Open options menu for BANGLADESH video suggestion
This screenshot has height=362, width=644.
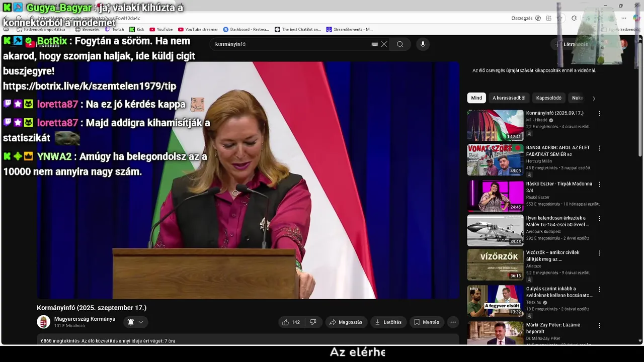(x=599, y=148)
